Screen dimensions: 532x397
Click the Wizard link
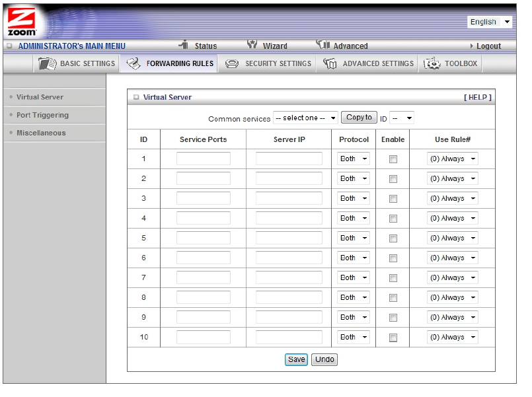[275, 46]
